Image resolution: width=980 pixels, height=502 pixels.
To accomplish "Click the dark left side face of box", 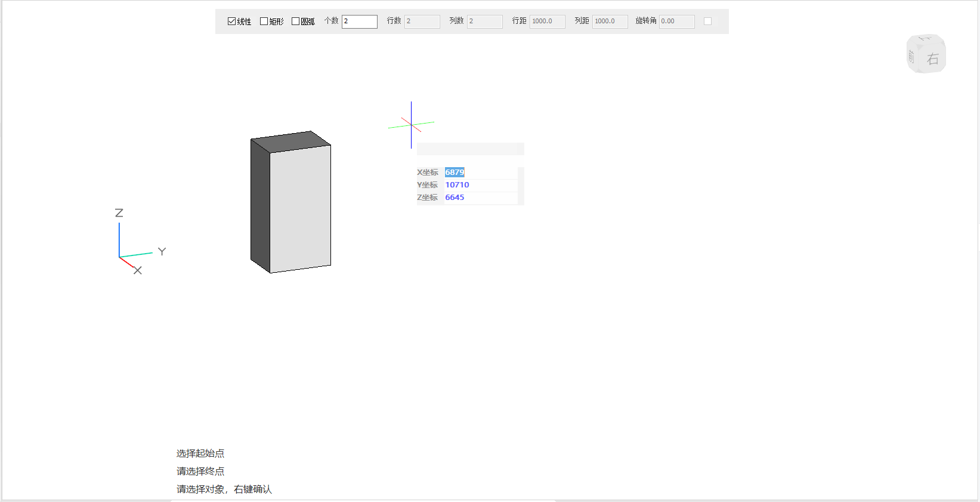I will (x=260, y=206).
